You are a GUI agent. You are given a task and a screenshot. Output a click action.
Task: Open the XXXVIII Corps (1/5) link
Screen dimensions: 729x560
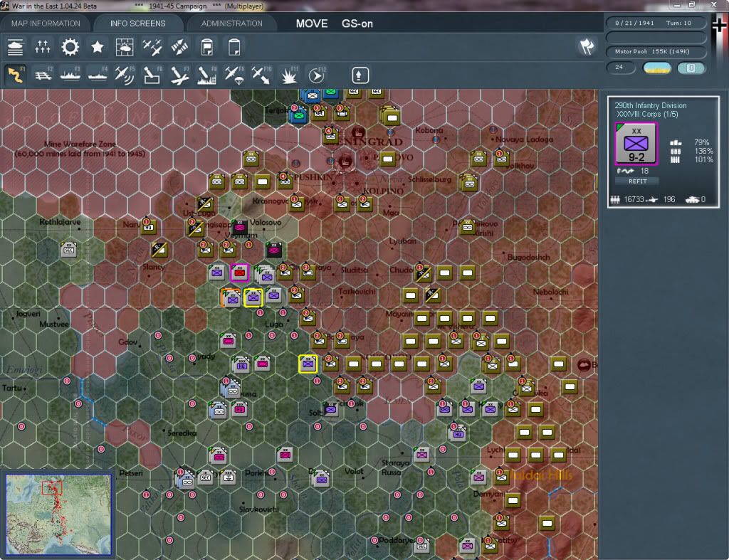[x=647, y=115]
